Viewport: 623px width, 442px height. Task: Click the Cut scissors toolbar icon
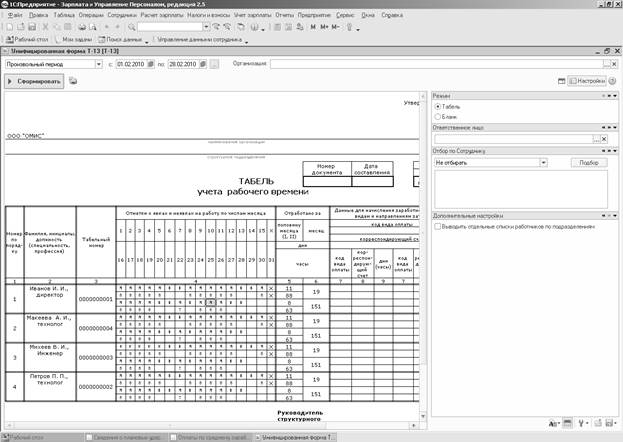tap(45, 27)
